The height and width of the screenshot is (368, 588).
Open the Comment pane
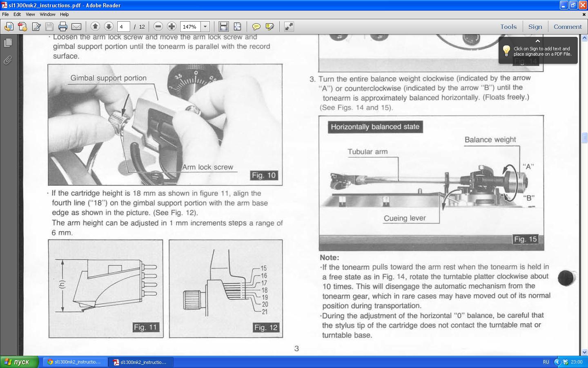click(568, 27)
